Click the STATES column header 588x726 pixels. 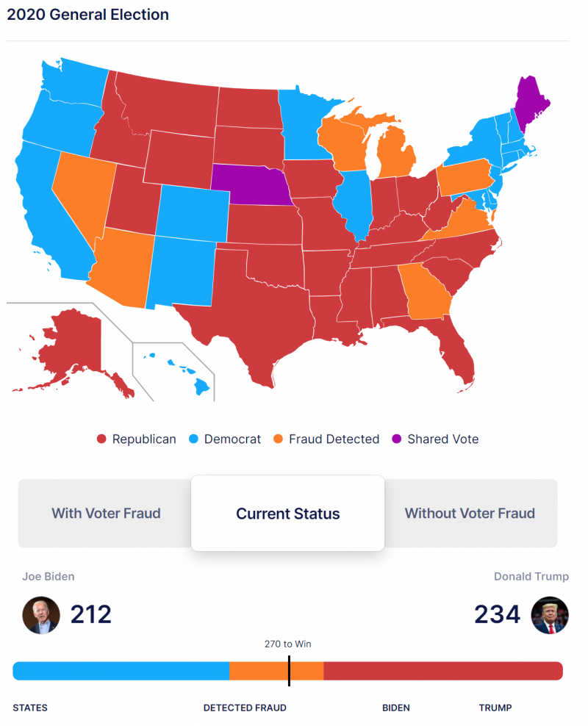(x=30, y=708)
